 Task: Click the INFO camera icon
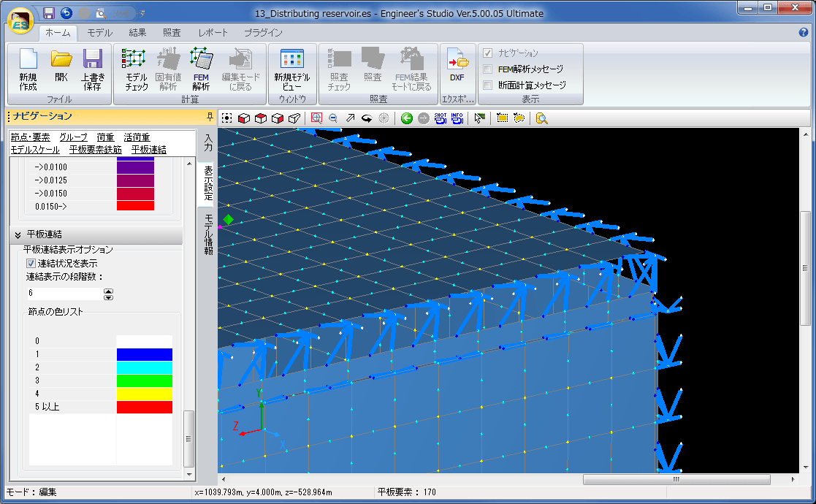[457, 118]
